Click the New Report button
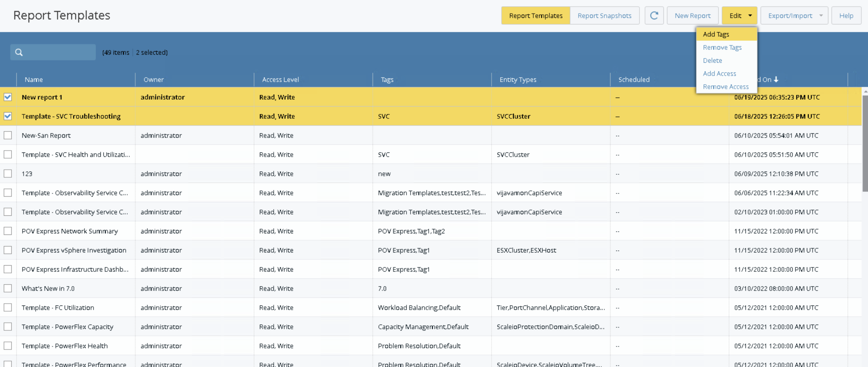 (x=692, y=16)
